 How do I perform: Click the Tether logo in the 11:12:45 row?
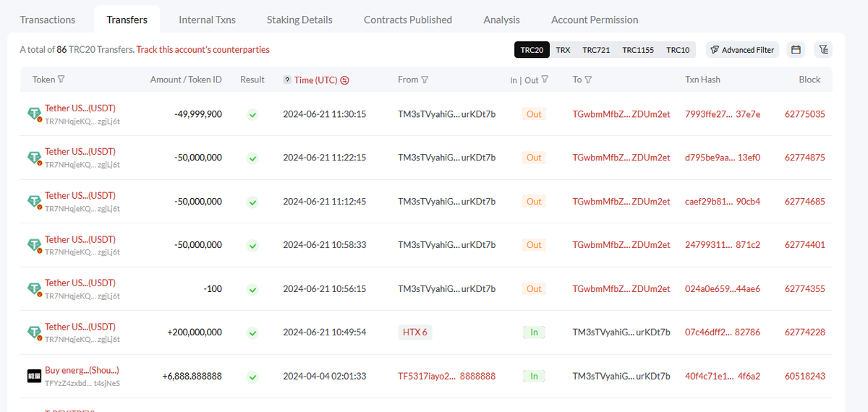pos(34,201)
